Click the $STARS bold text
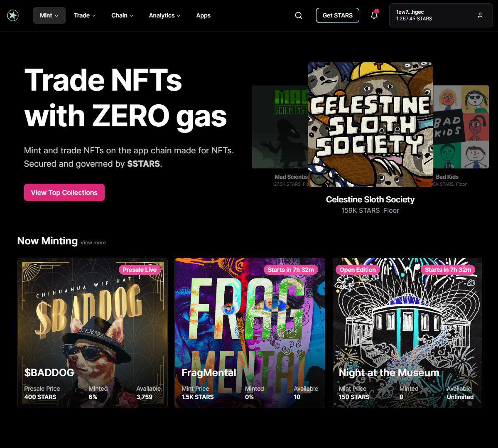This screenshot has width=498, height=448. tap(144, 164)
